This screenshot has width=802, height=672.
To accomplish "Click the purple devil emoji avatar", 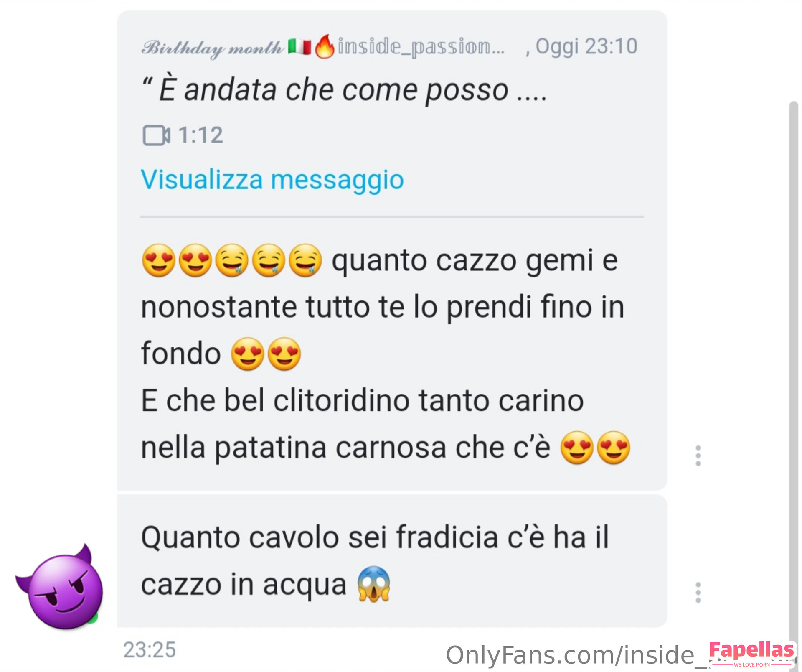I will coord(60,587).
